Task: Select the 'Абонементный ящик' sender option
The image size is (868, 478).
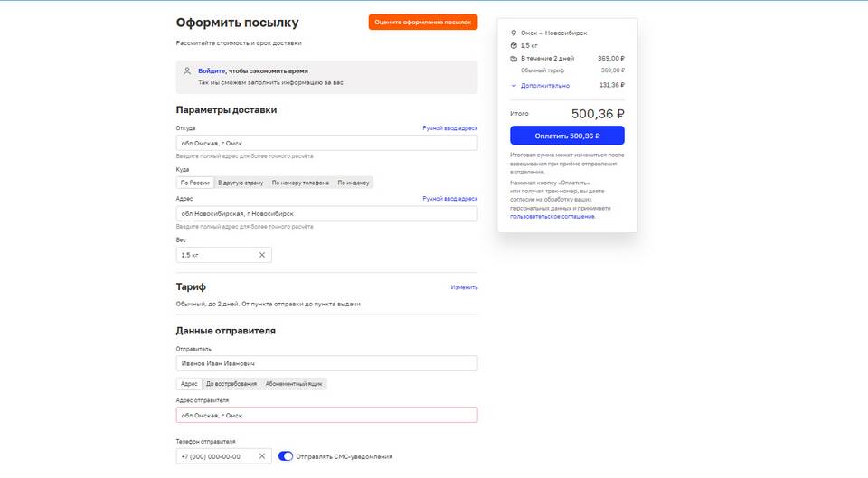Action: coord(294,384)
